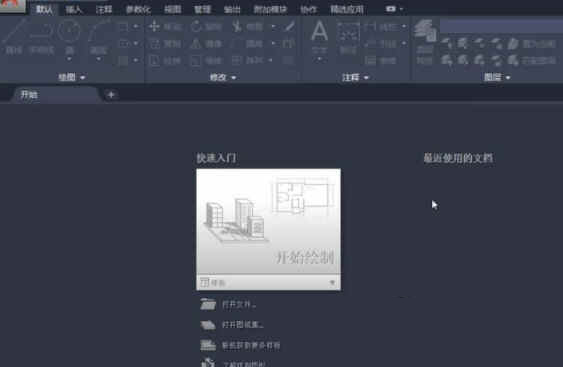Click the folder icon beside 打开文件

click(x=208, y=304)
